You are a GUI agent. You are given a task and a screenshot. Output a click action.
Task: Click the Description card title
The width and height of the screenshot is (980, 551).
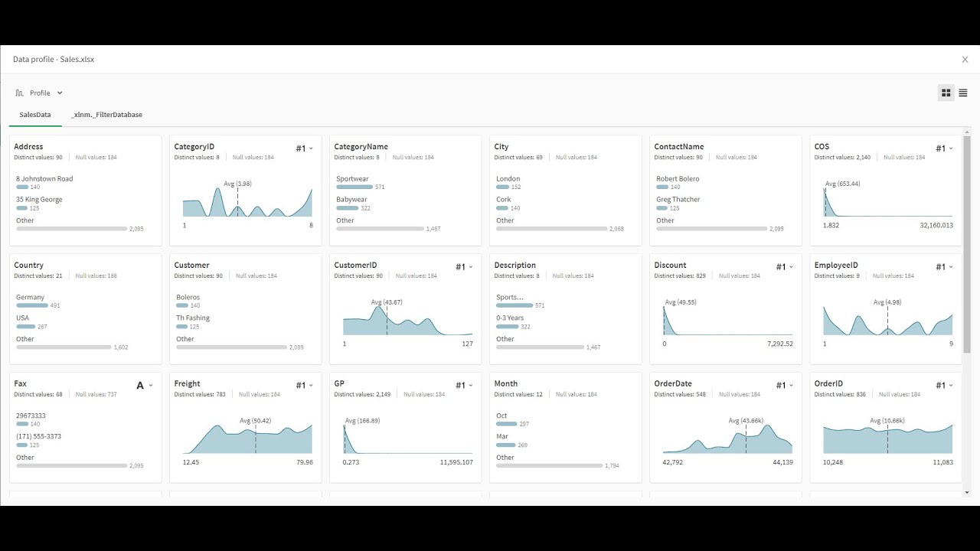pyautogui.click(x=514, y=266)
